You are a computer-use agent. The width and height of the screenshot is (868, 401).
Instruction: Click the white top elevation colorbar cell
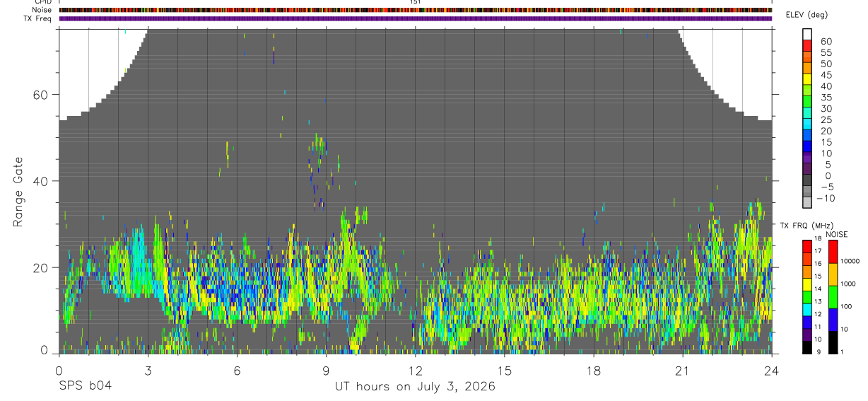807,34
